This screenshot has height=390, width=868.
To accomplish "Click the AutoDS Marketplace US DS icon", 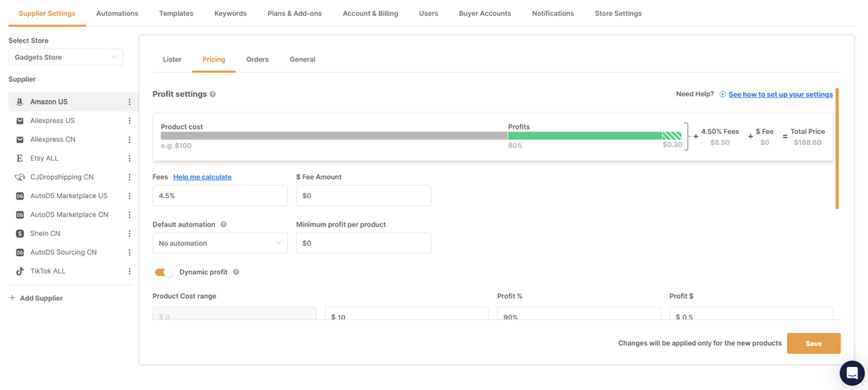I will (x=20, y=196).
